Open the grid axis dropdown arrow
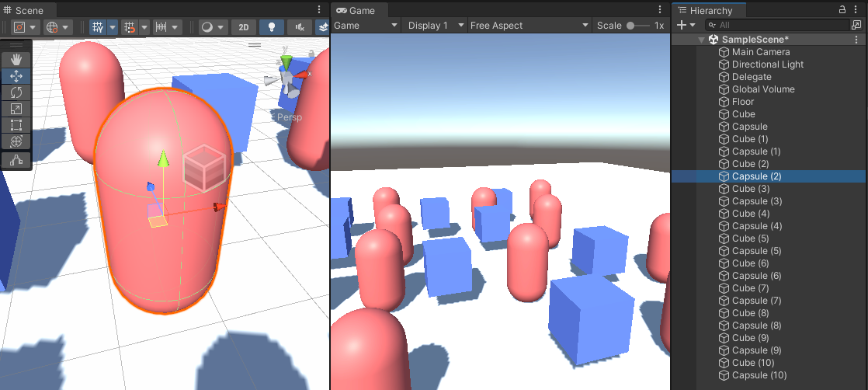This screenshot has height=390, width=868. pos(113,27)
